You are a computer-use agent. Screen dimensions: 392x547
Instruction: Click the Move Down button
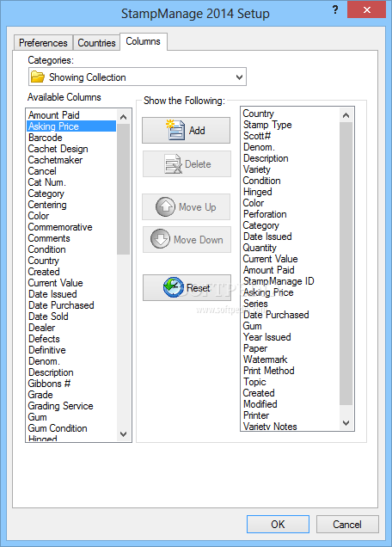[x=187, y=240]
